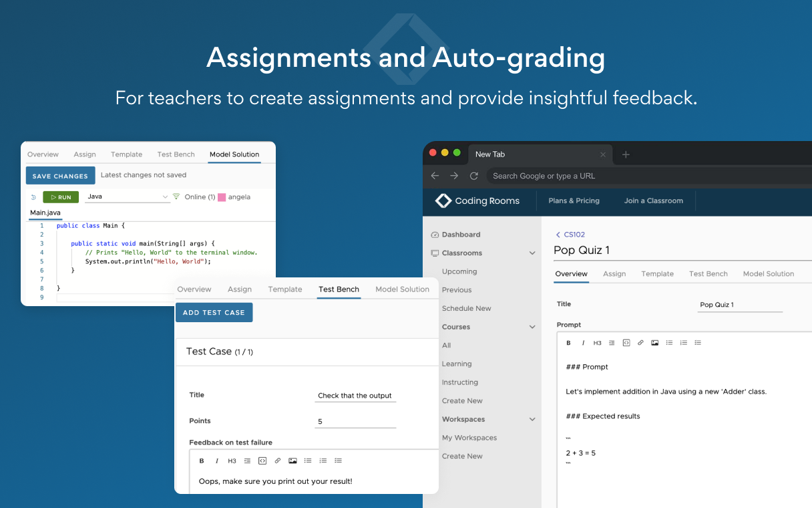
Task: Click Join a Classroom link
Action: [x=654, y=201]
